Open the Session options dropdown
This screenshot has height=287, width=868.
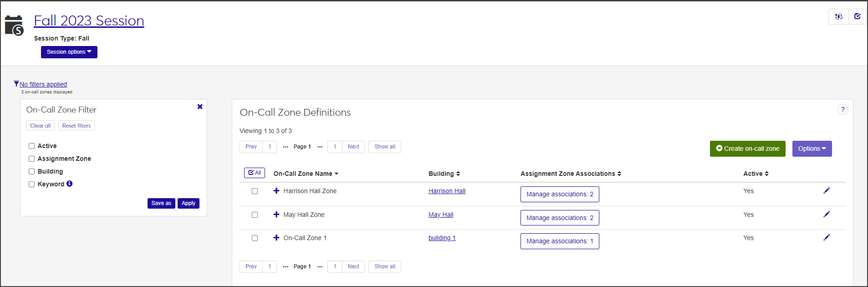click(x=69, y=52)
